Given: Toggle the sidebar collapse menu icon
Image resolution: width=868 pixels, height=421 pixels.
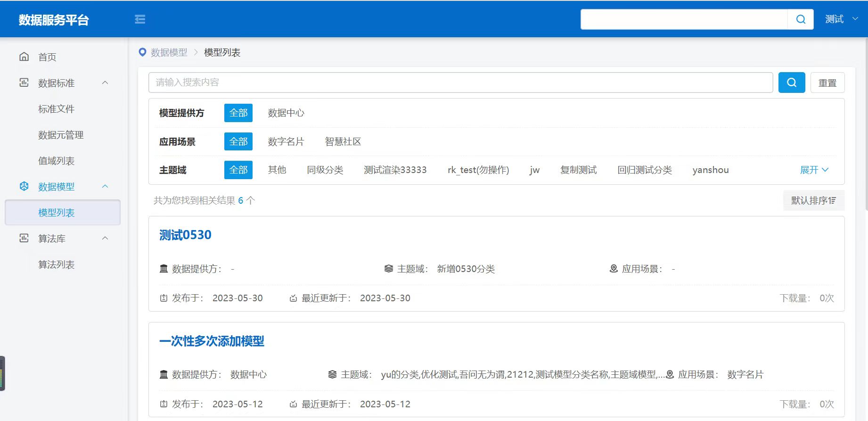Looking at the screenshot, I should [140, 19].
